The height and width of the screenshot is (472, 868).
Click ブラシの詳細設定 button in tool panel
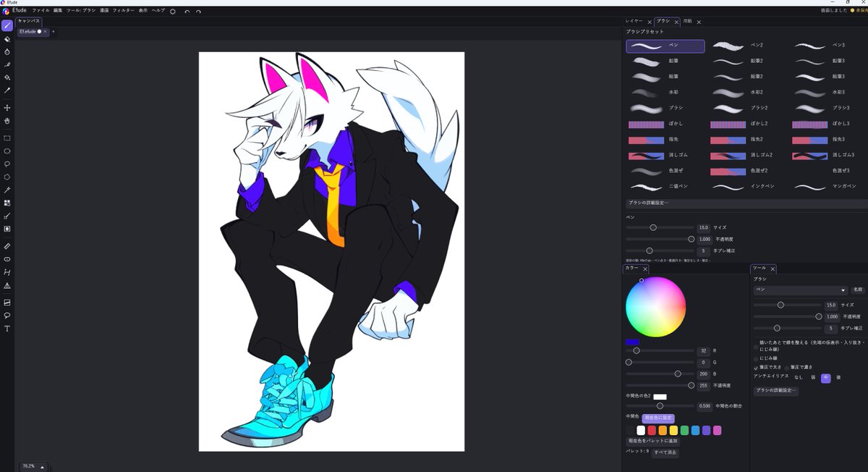pyautogui.click(x=775, y=390)
